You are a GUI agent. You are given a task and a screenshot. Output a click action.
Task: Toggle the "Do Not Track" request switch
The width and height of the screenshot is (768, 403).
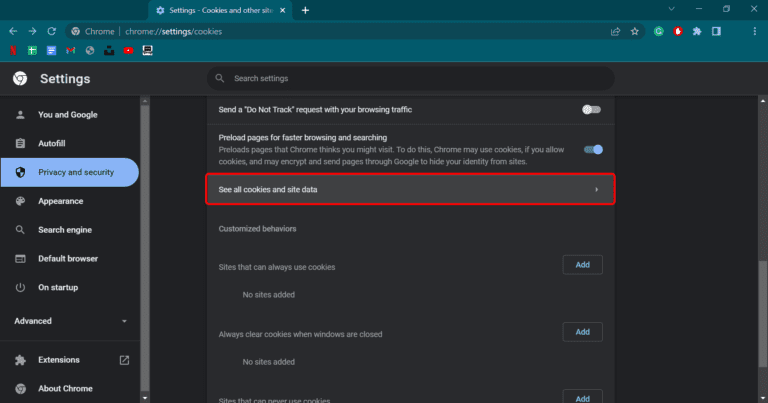592,109
